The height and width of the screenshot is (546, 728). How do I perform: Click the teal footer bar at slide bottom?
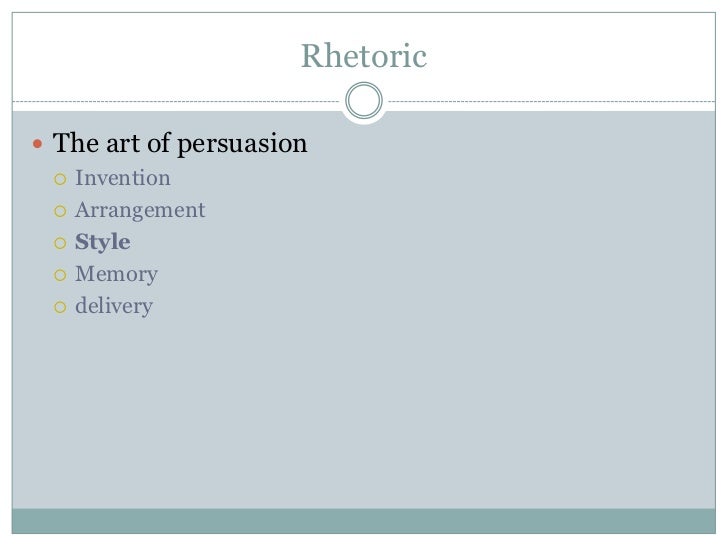[x=363, y=522]
